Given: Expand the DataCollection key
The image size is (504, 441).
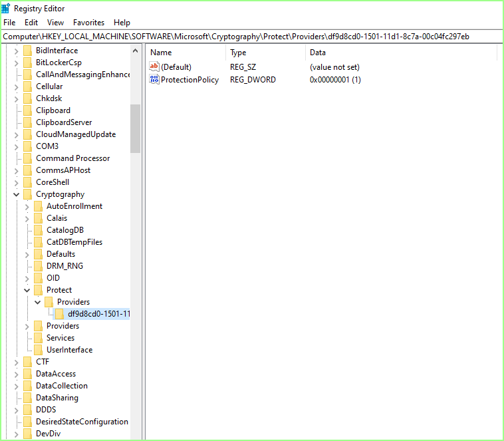Looking at the screenshot, I should pyautogui.click(x=17, y=386).
